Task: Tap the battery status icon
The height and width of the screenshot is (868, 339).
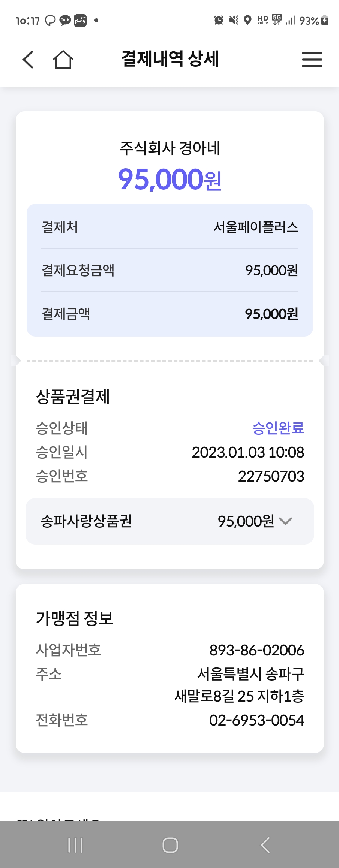Action: coord(325,20)
